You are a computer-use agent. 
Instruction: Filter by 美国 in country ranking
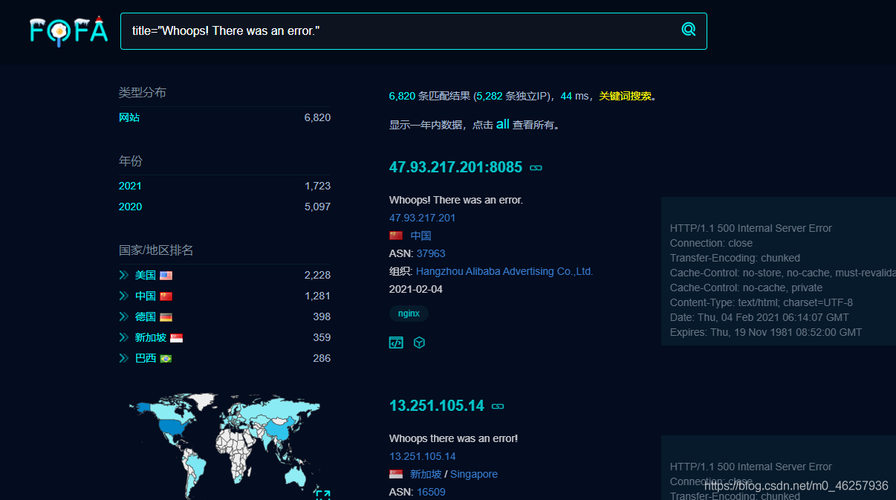[x=145, y=275]
